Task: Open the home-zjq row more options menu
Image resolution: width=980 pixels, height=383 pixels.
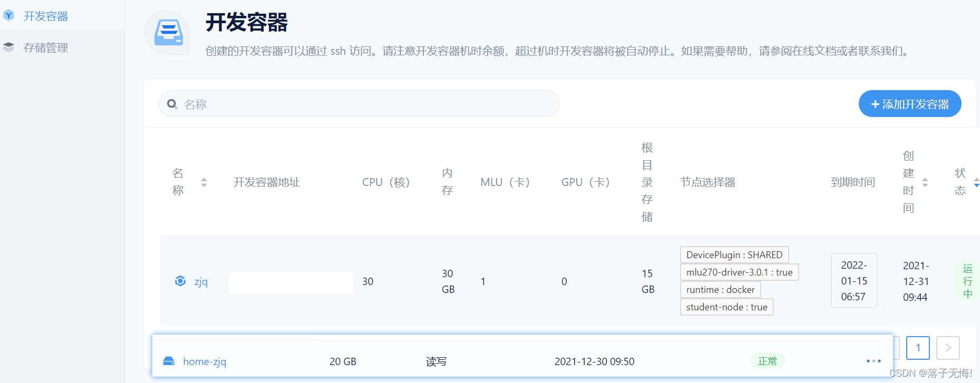Action: click(874, 361)
